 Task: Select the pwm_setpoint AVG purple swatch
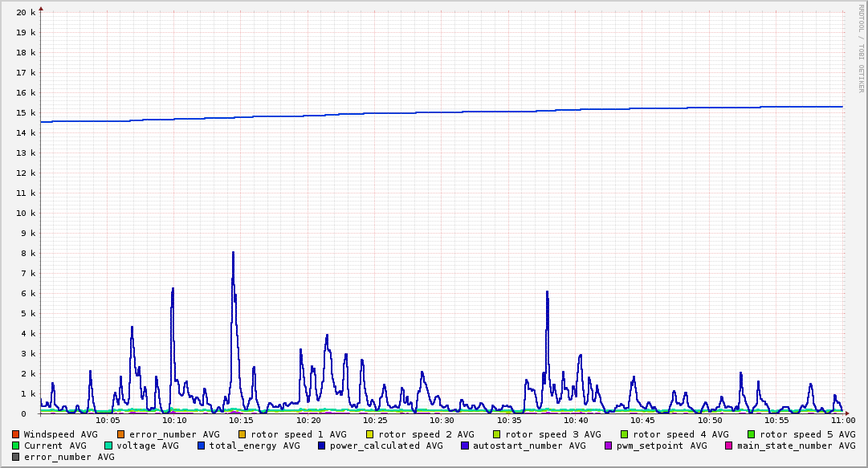point(609,446)
